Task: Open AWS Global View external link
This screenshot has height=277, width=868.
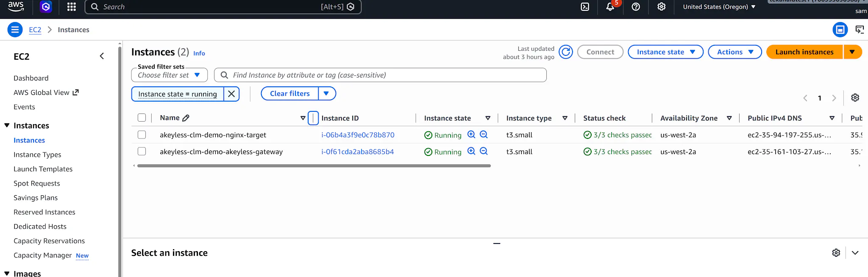Action: pyautogui.click(x=46, y=93)
